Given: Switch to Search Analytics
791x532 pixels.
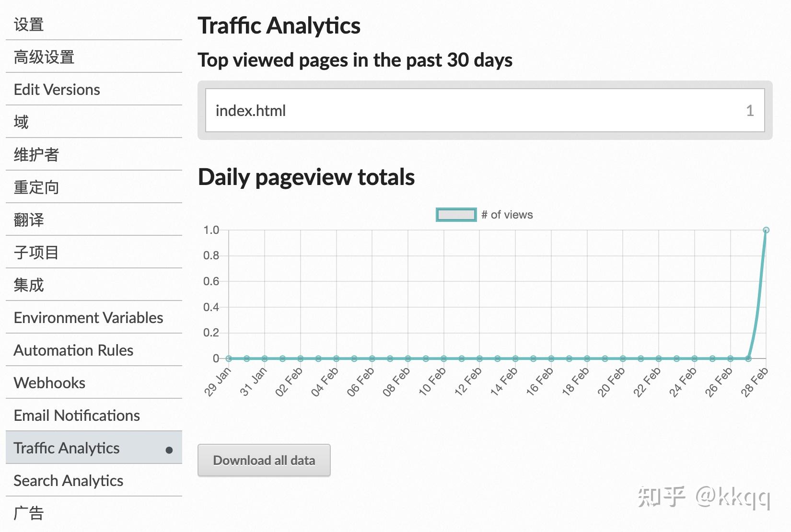Looking at the screenshot, I should pos(69,481).
